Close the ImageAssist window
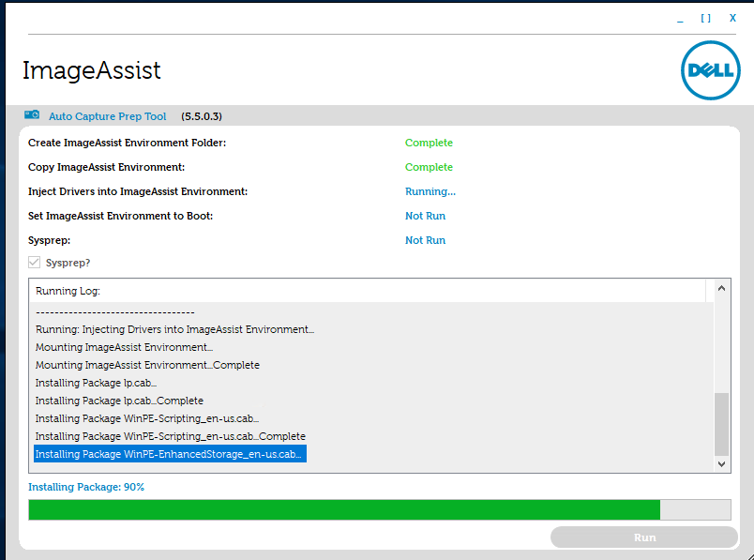The height and width of the screenshot is (560, 754). point(732,18)
